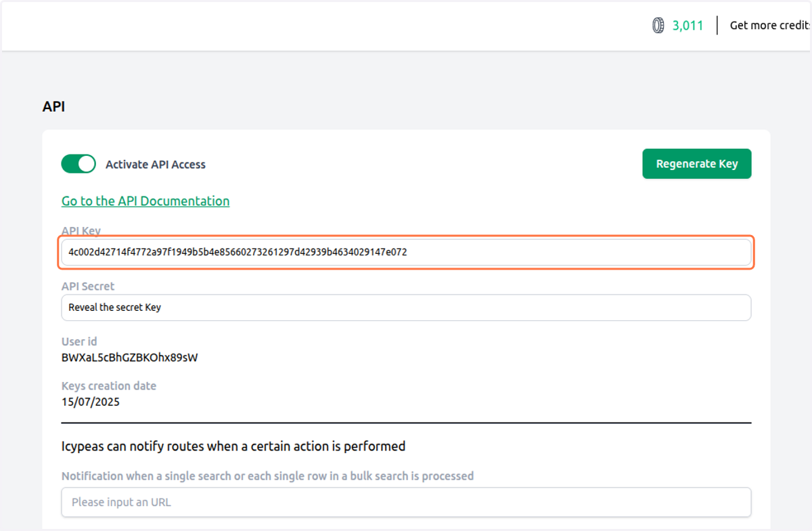
Task: Click the API Key field
Action: 406,252
